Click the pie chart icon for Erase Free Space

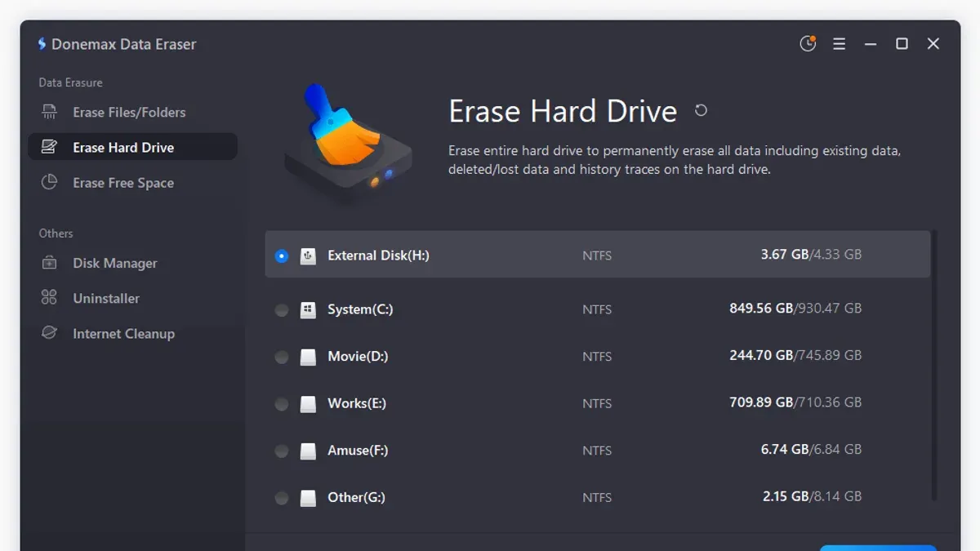pyautogui.click(x=49, y=182)
